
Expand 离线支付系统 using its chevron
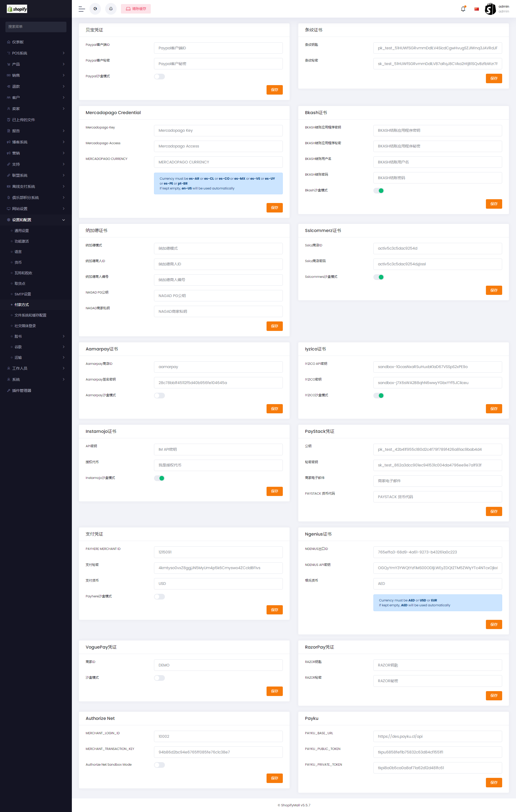[x=63, y=186]
